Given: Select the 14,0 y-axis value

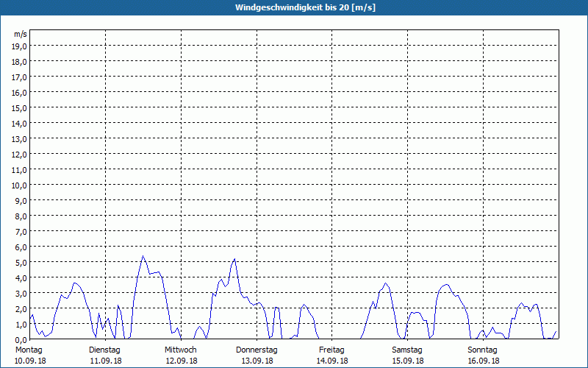Looking at the screenshot, I should (19, 124).
